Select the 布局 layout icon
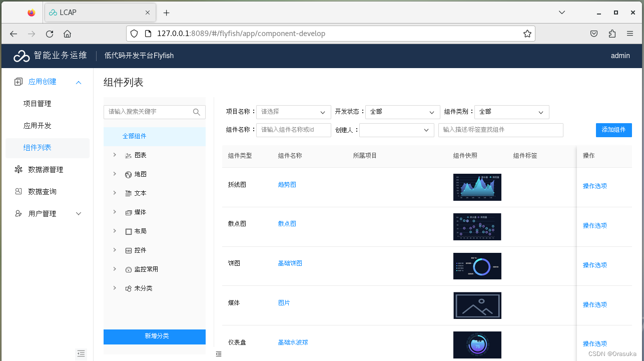Screen dimensions: 644x361 [x=127, y=231]
